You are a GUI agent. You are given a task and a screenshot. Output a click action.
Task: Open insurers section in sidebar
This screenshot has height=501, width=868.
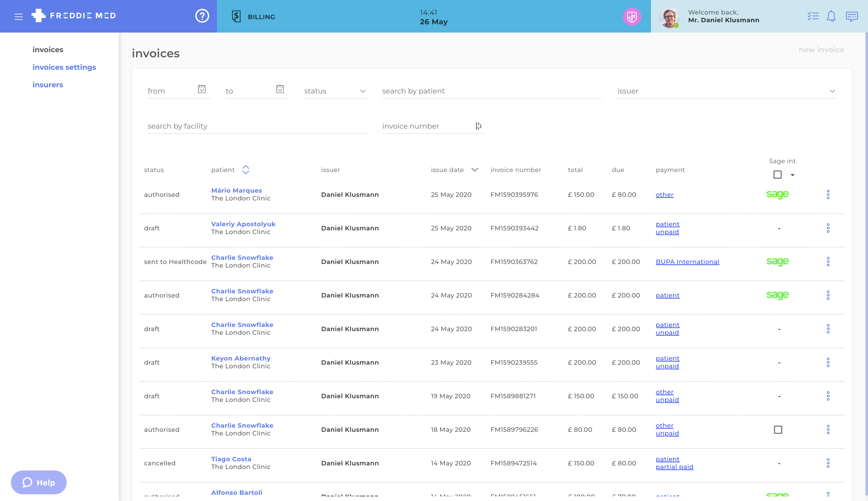pos(48,85)
